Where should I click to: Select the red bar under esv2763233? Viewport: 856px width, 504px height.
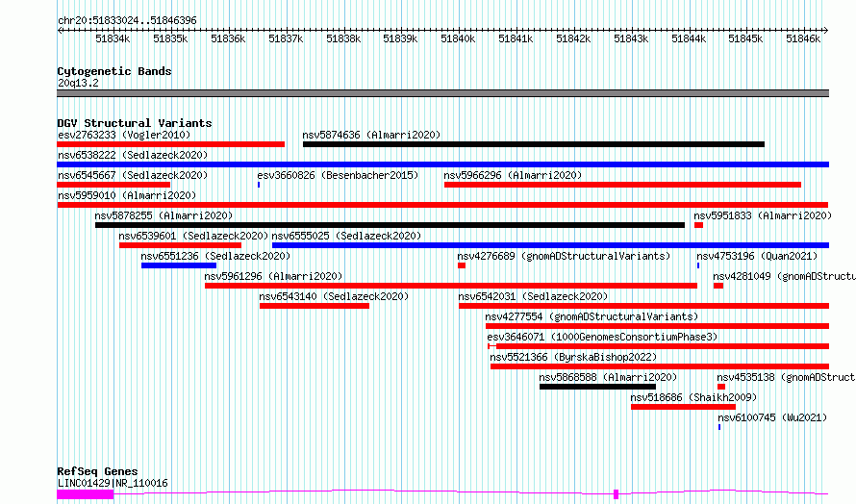[171, 144]
